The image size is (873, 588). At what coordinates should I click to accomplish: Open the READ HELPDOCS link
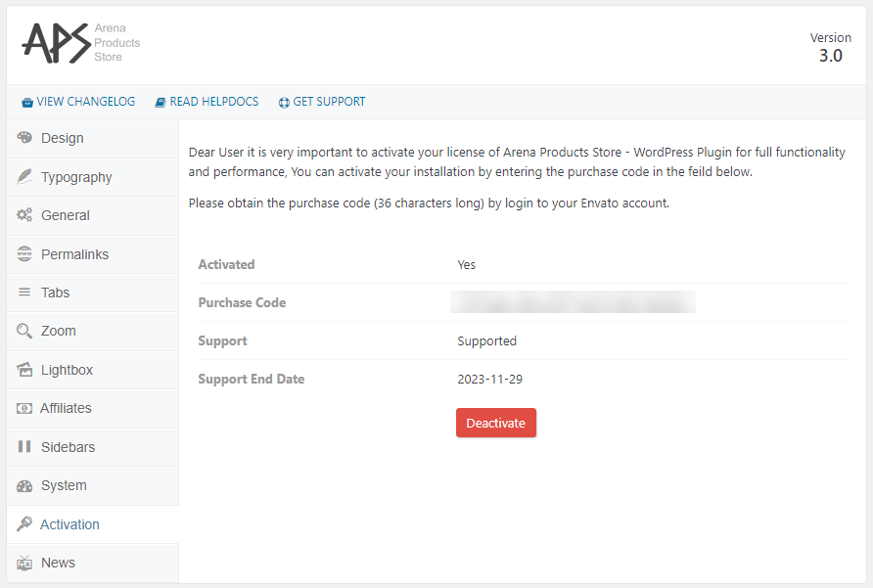coord(207,102)
